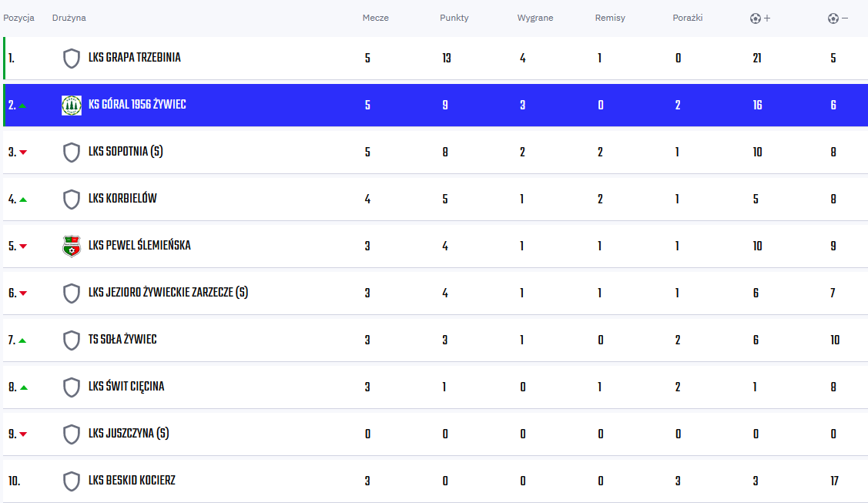Click the red down arrow beside position 6
The height and width of the screenshot is (503, 868).
[23, 293]
